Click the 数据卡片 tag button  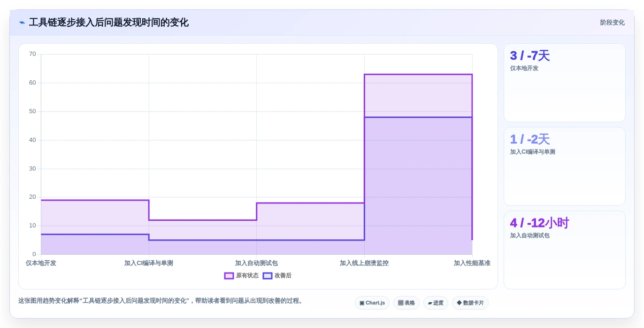pyautogui.click(x=470, y=303)
